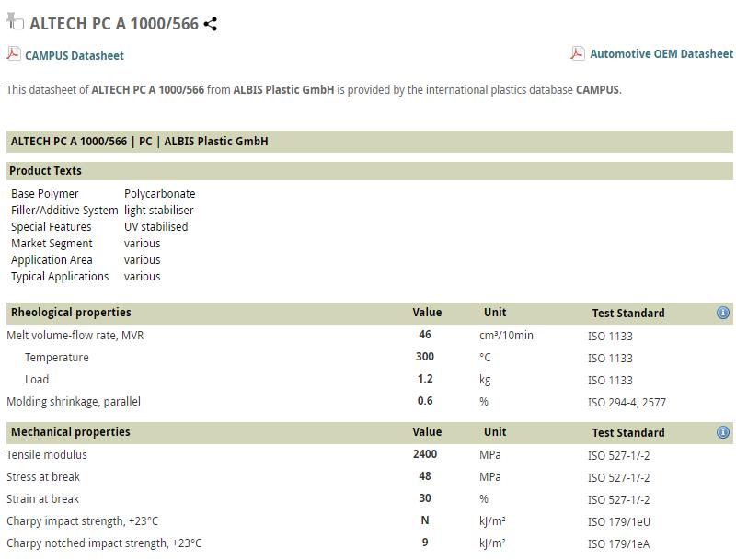Click the Product Texts section header
Screen dimensions: 736x560
click(x=370, y=171)
